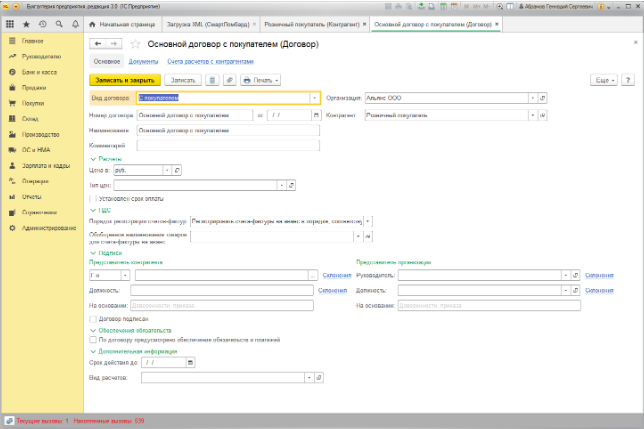
Task: Open search magnifier in top panel
Action: (x=59, y=24)
